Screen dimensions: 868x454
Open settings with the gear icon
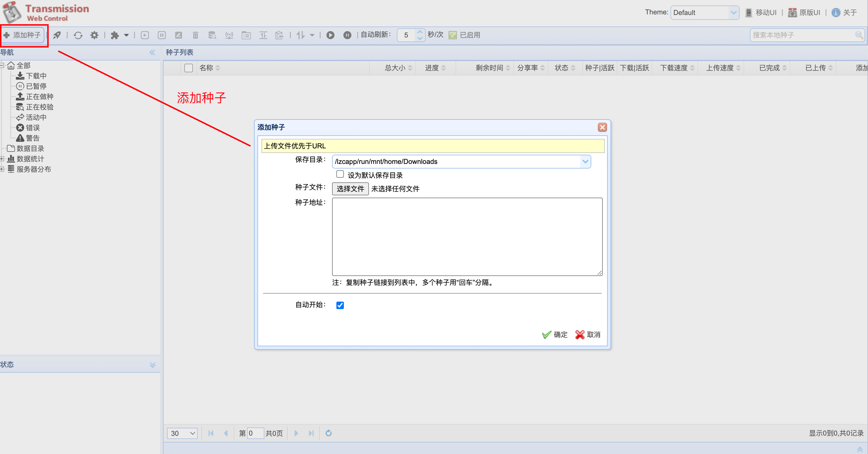94,35
